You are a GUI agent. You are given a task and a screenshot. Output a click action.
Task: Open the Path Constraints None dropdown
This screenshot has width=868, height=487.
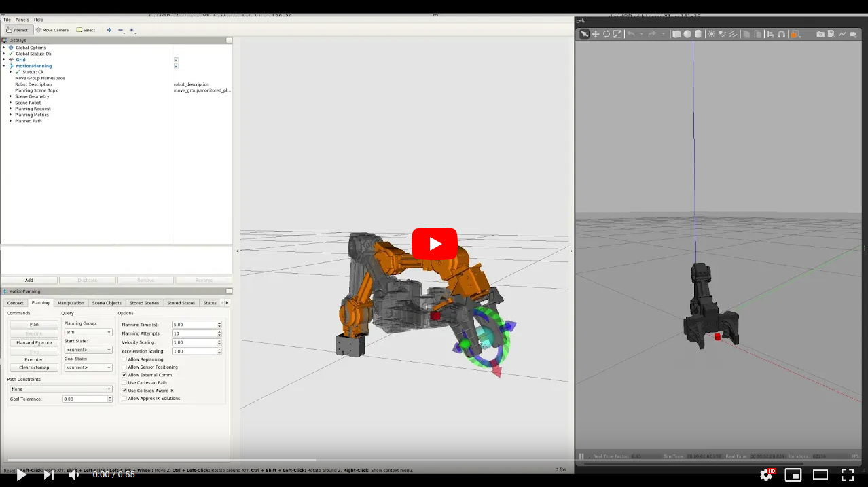tap(61, 389)
